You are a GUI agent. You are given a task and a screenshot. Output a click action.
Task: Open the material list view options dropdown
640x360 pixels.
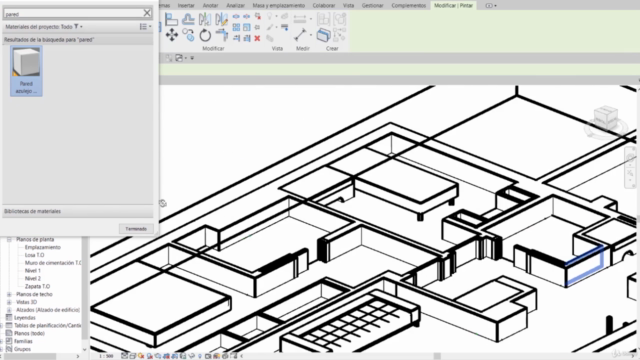coord(145,27)
